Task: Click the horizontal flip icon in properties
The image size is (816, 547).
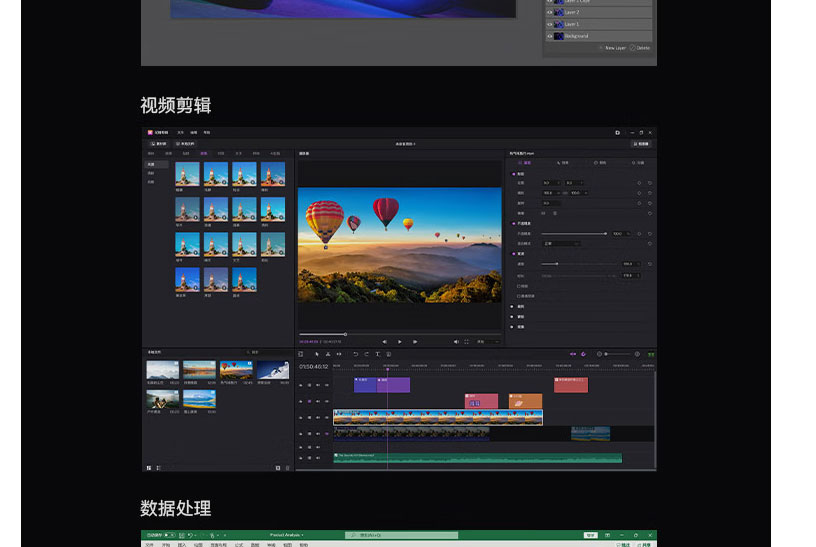Action: click(544, 213)
